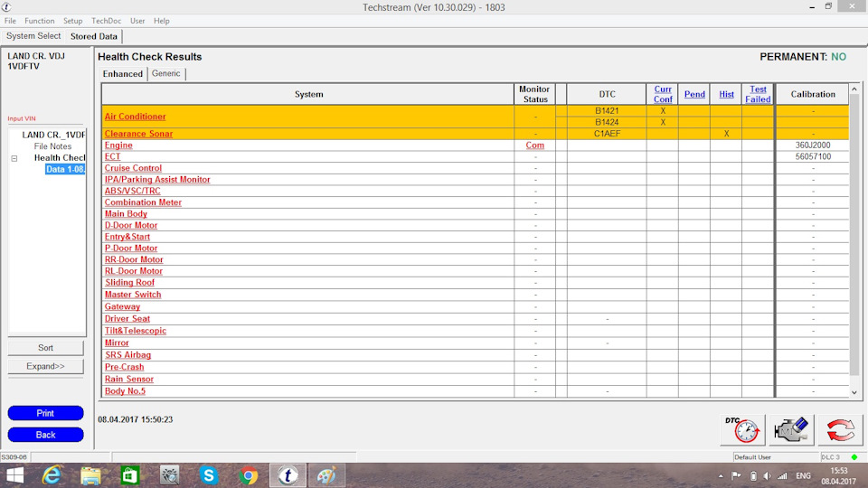This screenshot has width=868, height=488.
Task: Open the TechDoc menu
Action: [107, 21]
